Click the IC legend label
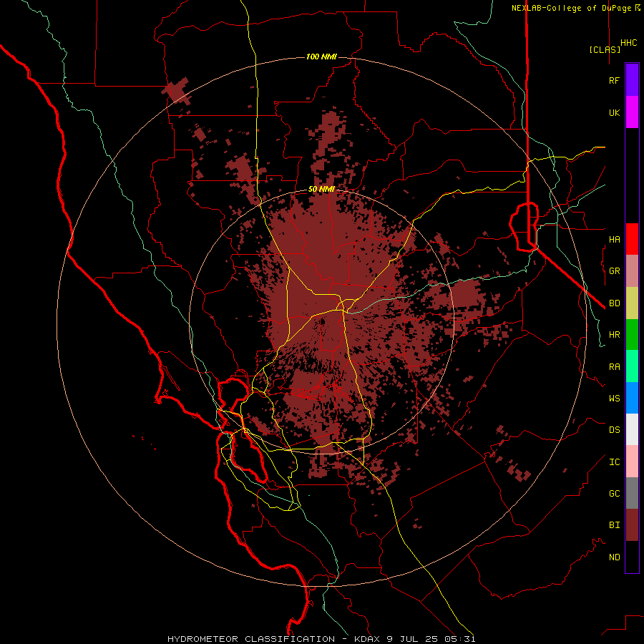This screenshot has height=644, width=644. 614,462
